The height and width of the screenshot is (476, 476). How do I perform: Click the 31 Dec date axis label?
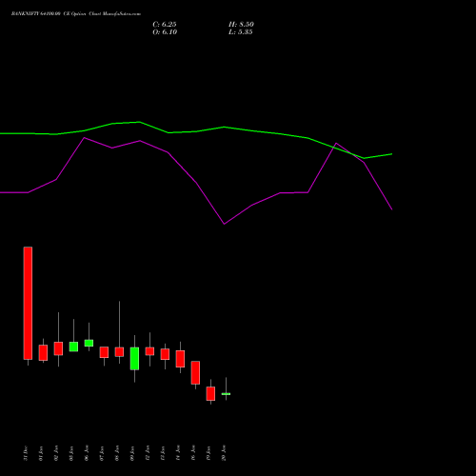point(26,453)
